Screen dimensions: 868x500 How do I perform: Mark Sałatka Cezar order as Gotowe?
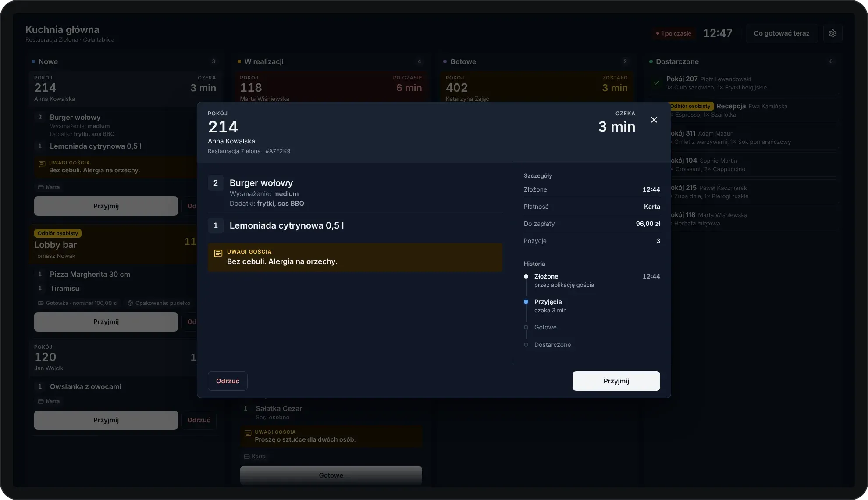tap(331, 475)
